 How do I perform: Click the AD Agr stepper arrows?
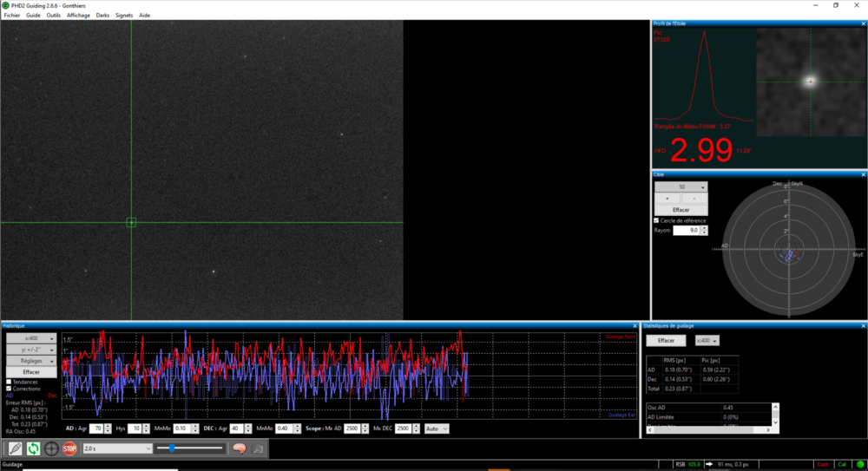pos(108,429)
